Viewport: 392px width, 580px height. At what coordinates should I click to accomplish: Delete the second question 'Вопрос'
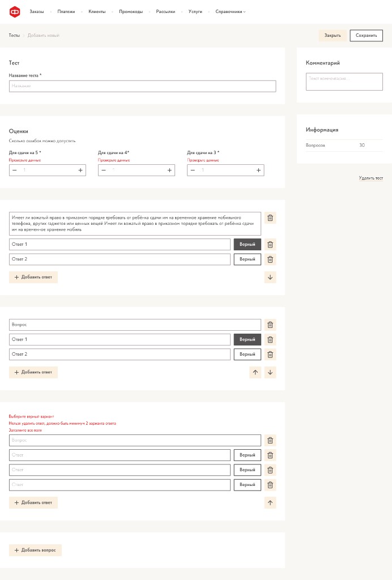270,325
